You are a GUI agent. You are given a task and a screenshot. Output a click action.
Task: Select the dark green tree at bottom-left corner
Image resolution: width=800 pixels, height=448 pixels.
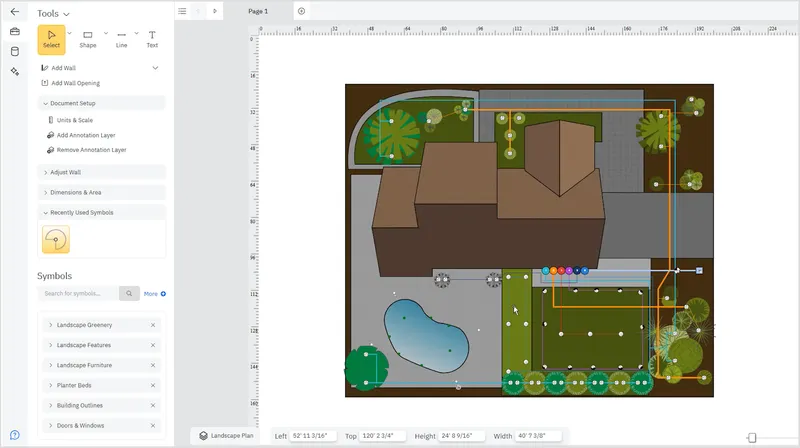[367, 368]
